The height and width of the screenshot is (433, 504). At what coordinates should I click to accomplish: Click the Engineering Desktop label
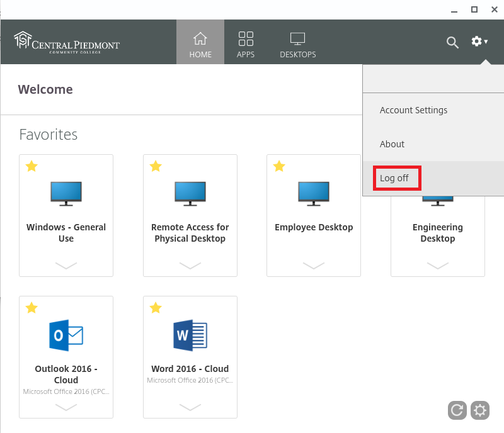tap(438, 233)
